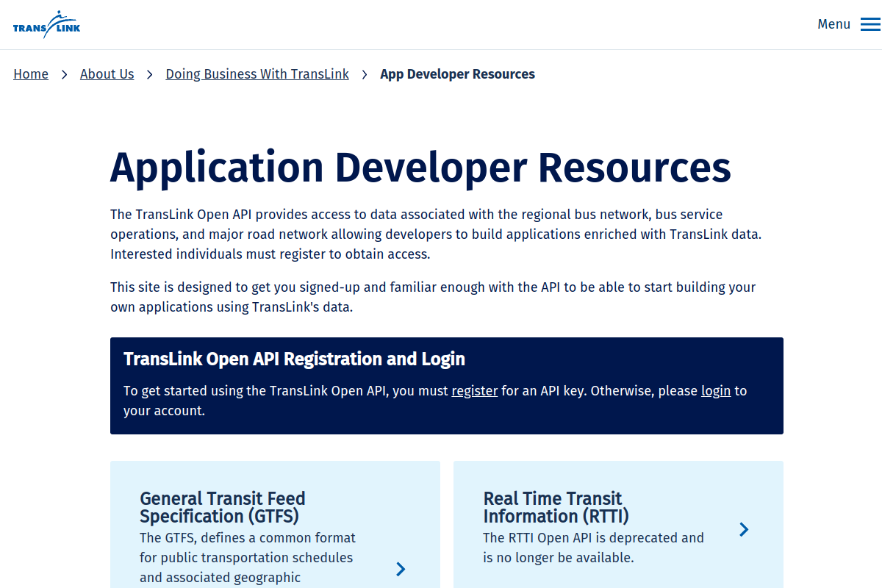Open the hamburger menu icon
The width and height of the screenshot is (882, 588).
pyautogui.click(x=870, y=24)
